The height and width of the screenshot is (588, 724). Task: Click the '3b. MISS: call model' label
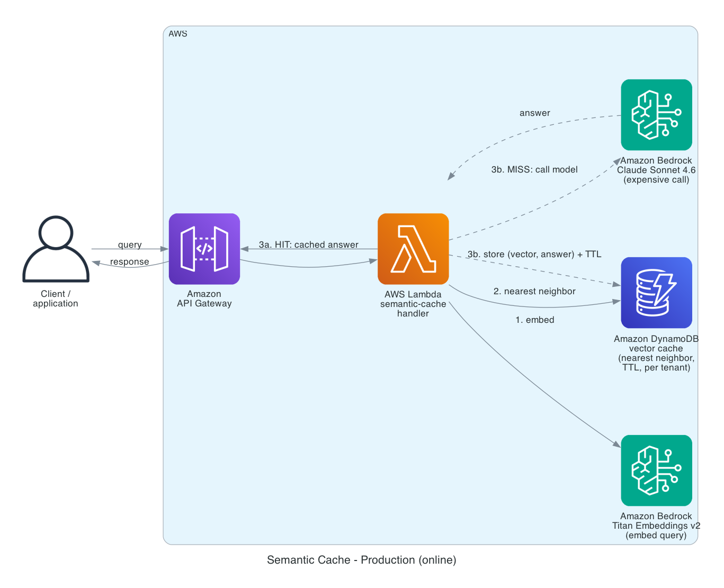click(534, 170)
